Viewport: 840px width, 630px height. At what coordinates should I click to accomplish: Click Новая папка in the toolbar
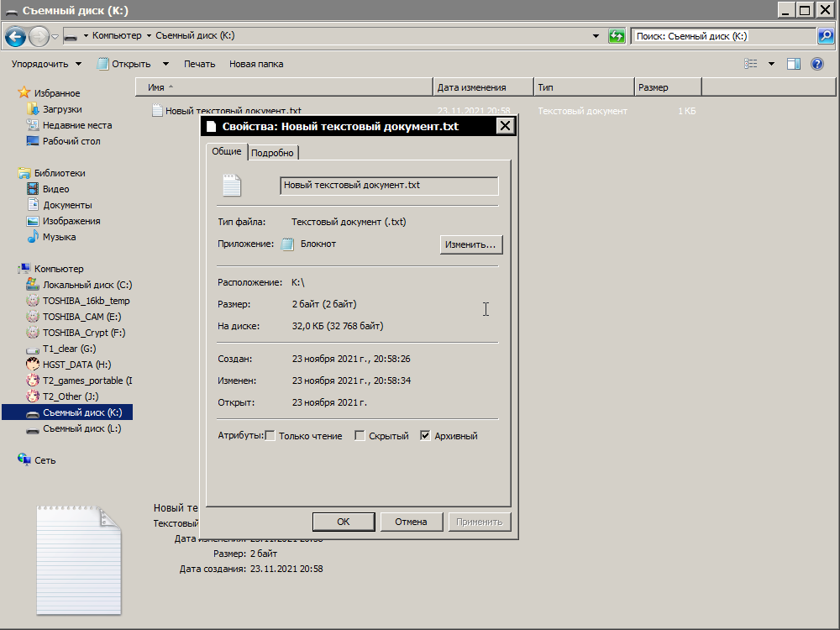point(256,64)
